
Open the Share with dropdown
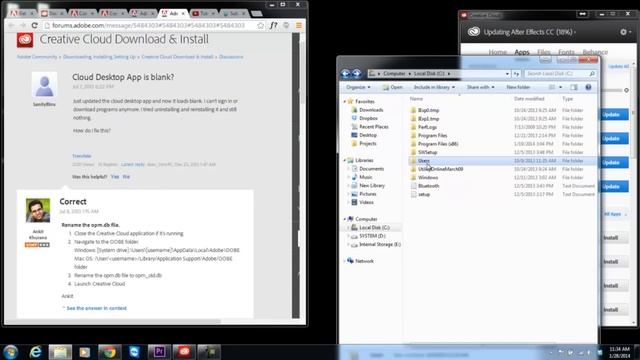point(480,87)
